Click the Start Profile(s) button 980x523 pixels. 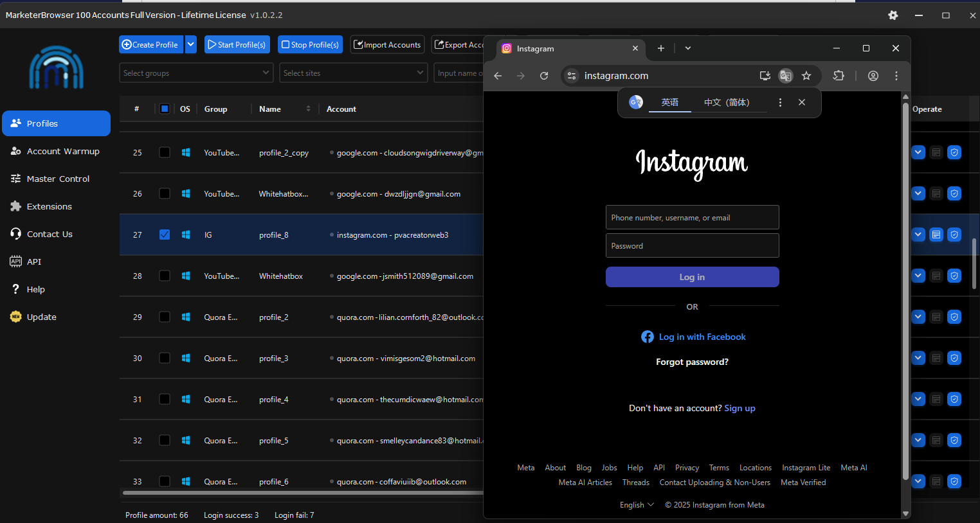[237, 45]
